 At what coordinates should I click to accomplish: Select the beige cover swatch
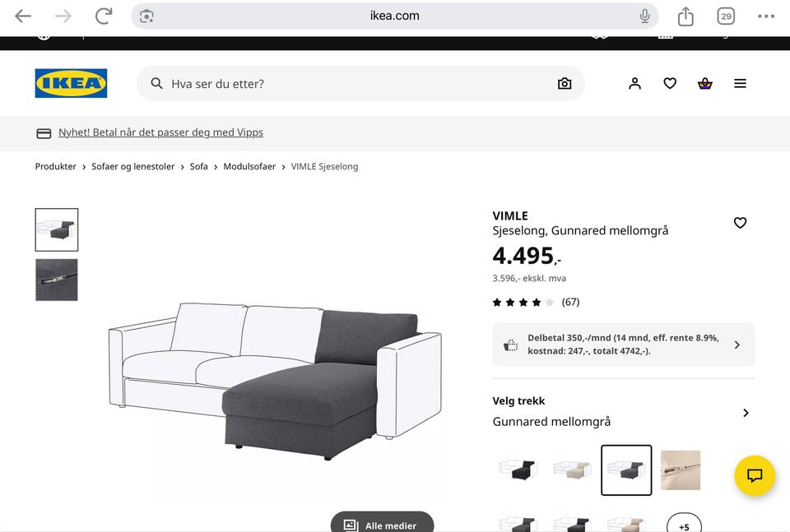pos(572,470)
